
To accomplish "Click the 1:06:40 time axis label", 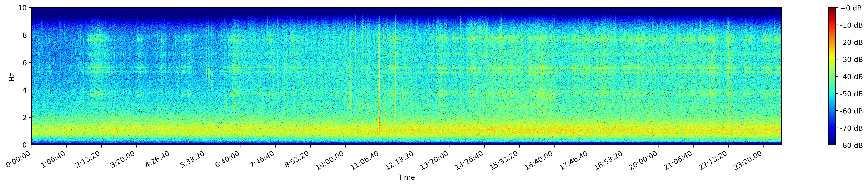I will (x=54, y=159).
